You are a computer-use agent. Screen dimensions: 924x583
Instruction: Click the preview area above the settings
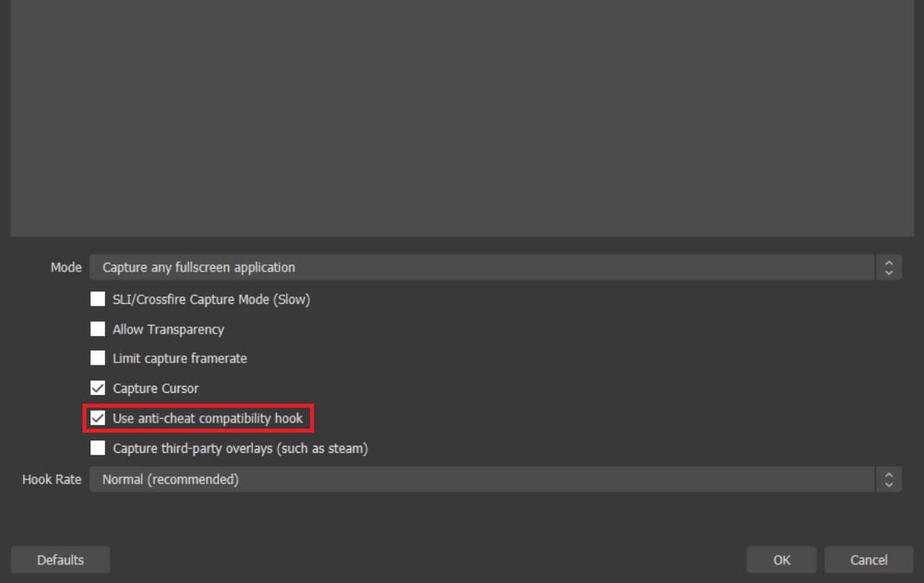[x=462, y=117]
